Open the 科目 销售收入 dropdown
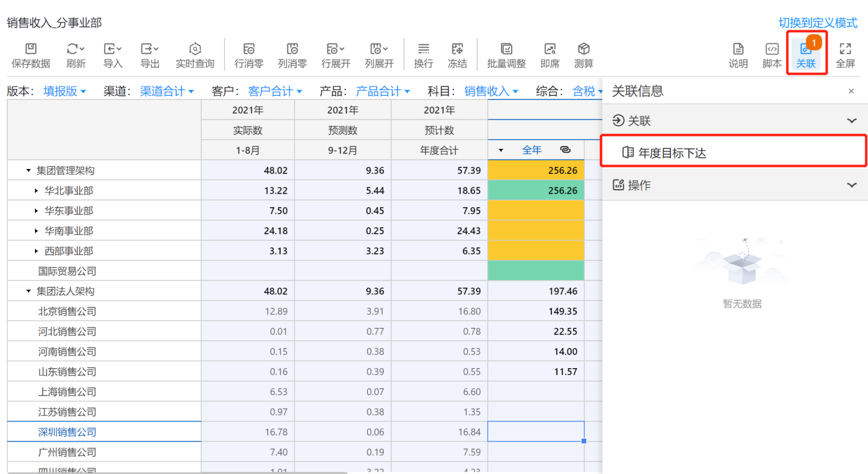 coord(491,91)
